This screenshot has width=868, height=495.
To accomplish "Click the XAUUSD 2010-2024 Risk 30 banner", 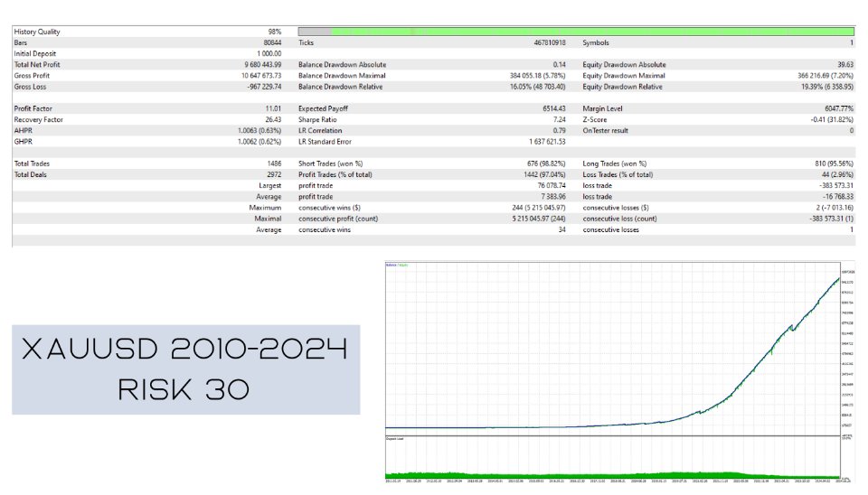I will click(x=185, y=369).
